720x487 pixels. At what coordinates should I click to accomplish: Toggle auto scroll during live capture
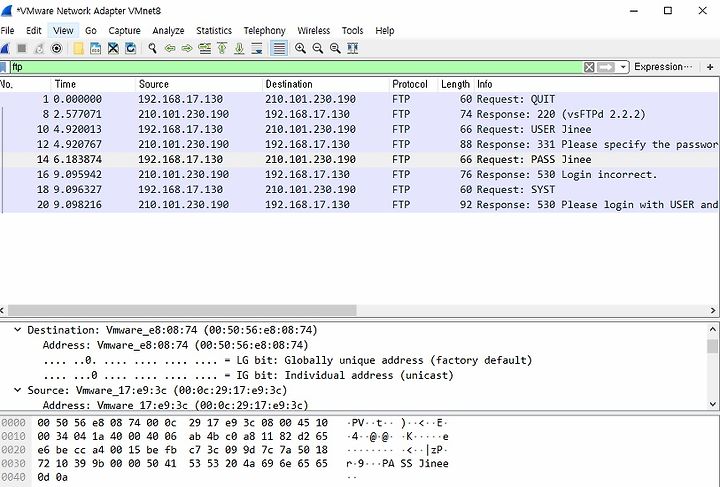click(257, 48)
